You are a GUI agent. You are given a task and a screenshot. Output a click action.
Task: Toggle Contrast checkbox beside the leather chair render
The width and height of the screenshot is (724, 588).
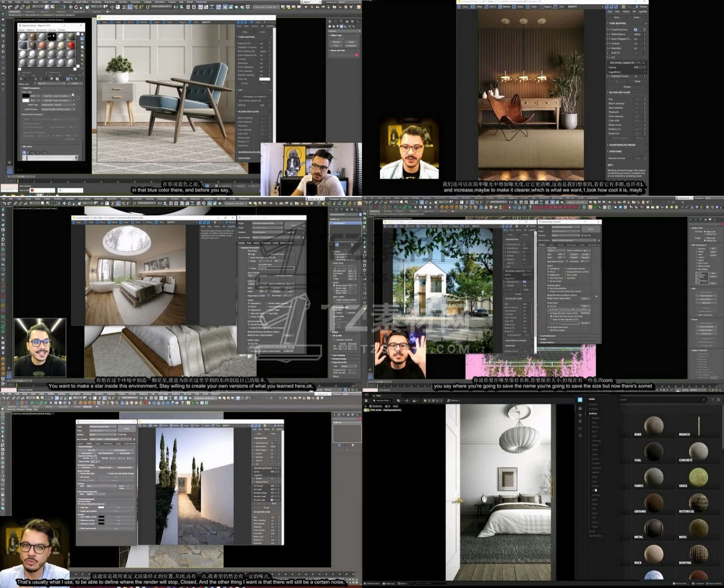coord(610,43)
